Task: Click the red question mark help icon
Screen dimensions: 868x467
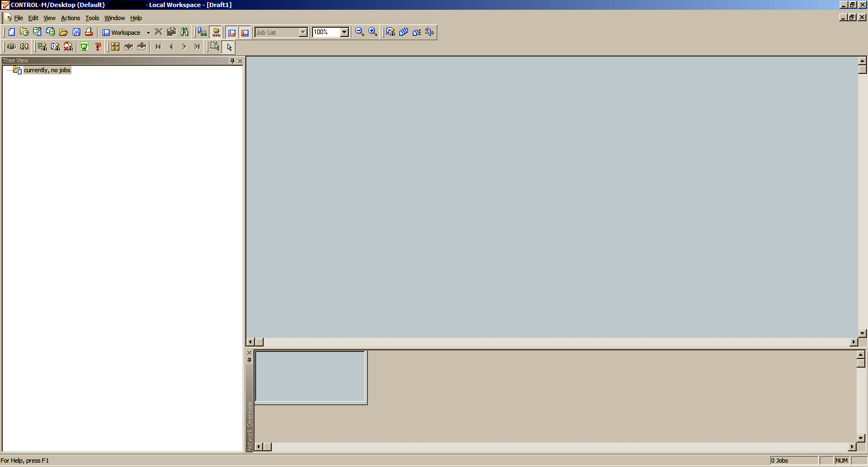Action: (98, 47)
